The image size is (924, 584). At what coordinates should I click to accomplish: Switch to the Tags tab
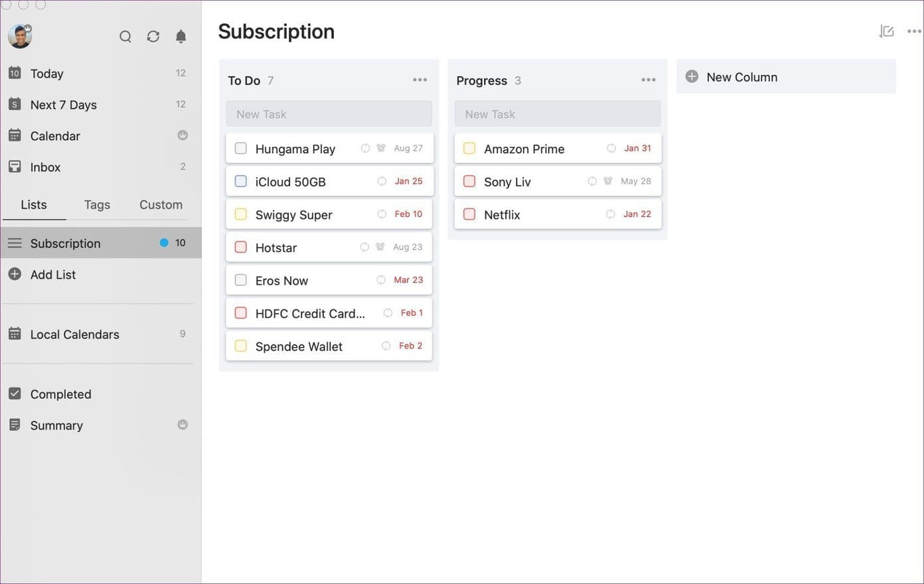(97, 204)
